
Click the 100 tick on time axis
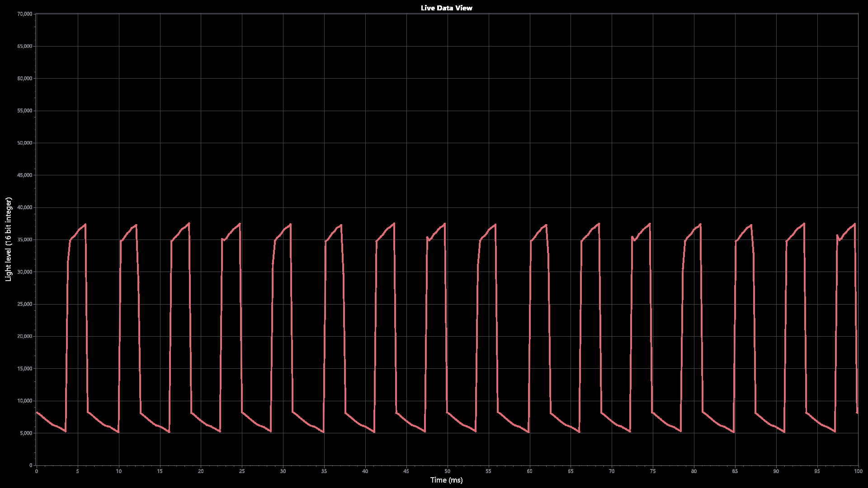tap(858, 471)
